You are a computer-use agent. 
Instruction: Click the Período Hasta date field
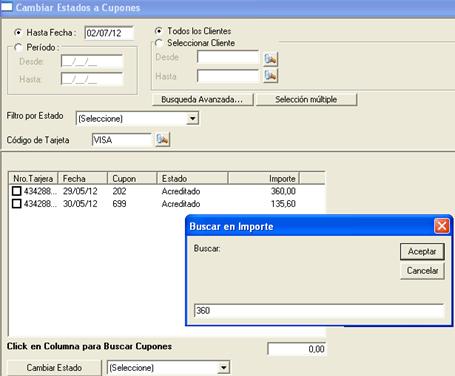[x=92, y=79]
